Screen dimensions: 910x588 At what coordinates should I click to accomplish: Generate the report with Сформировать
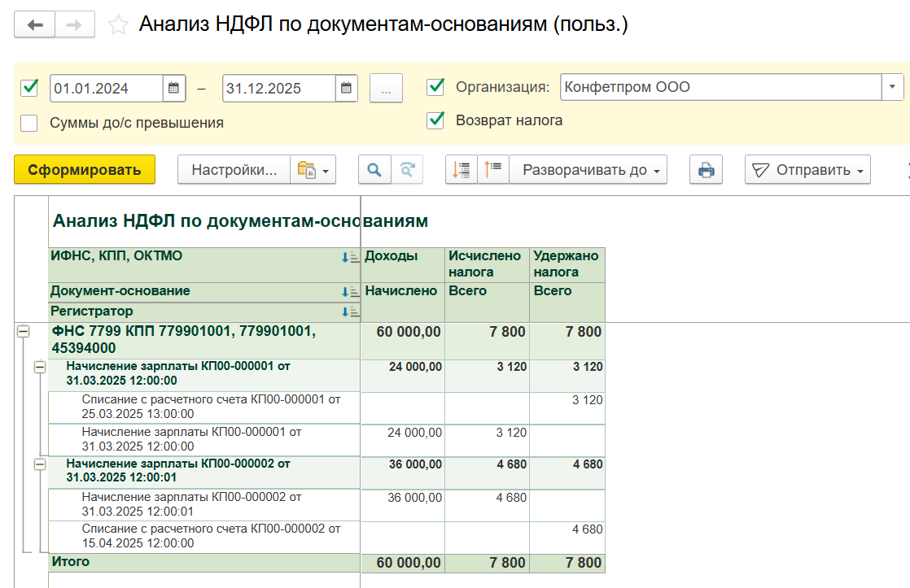point(85,170)
